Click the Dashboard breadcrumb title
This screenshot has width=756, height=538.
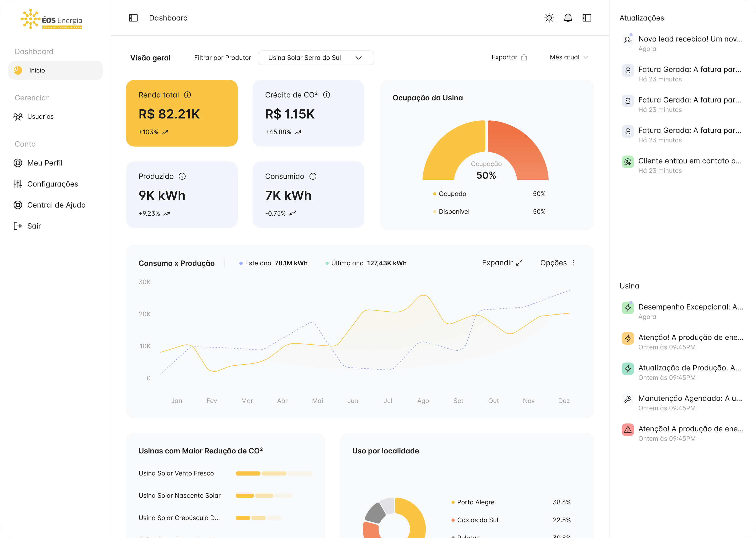[168, 18]
